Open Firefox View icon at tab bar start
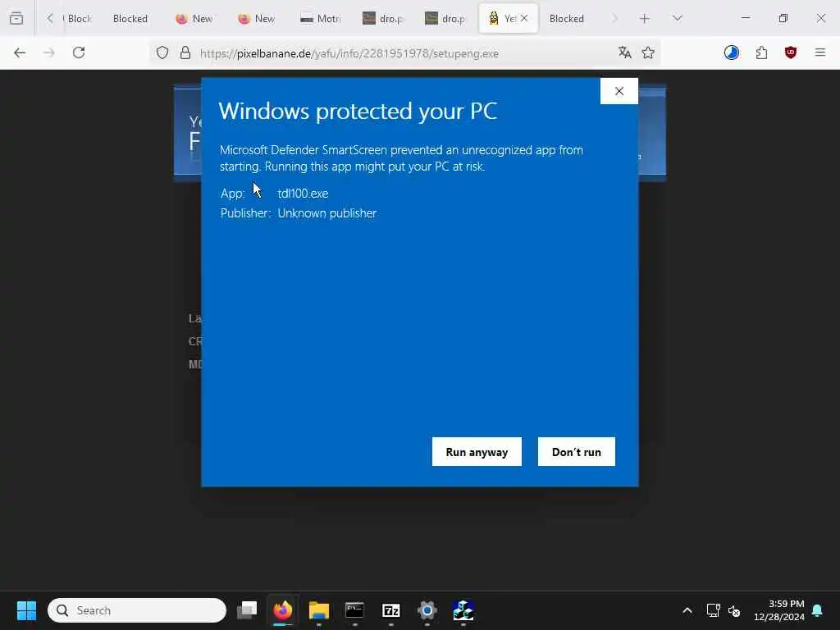Screen dimensions: 840x630 [x=16, y=18]
